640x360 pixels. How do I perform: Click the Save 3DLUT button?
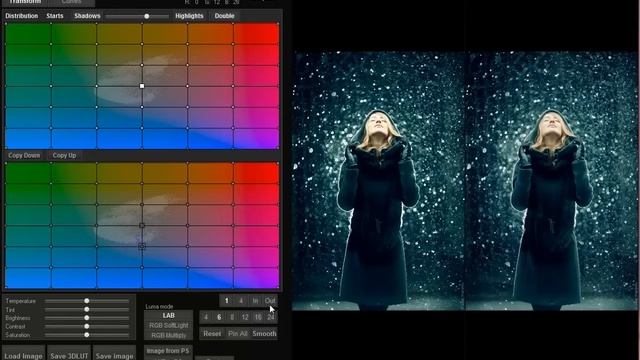[69, 354]
